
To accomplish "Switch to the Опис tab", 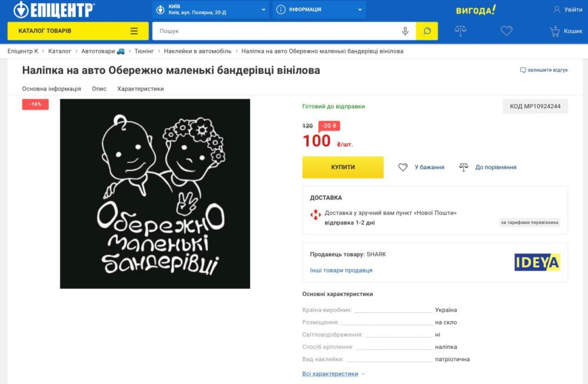I will pos(99,89).
